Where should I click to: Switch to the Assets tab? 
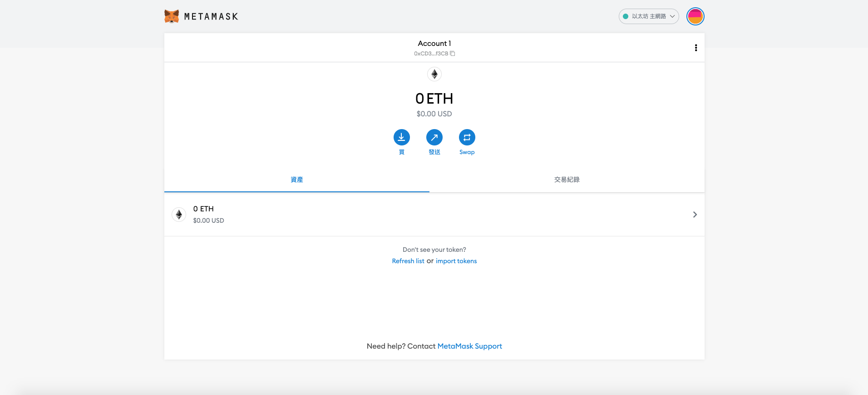[297, 180]
